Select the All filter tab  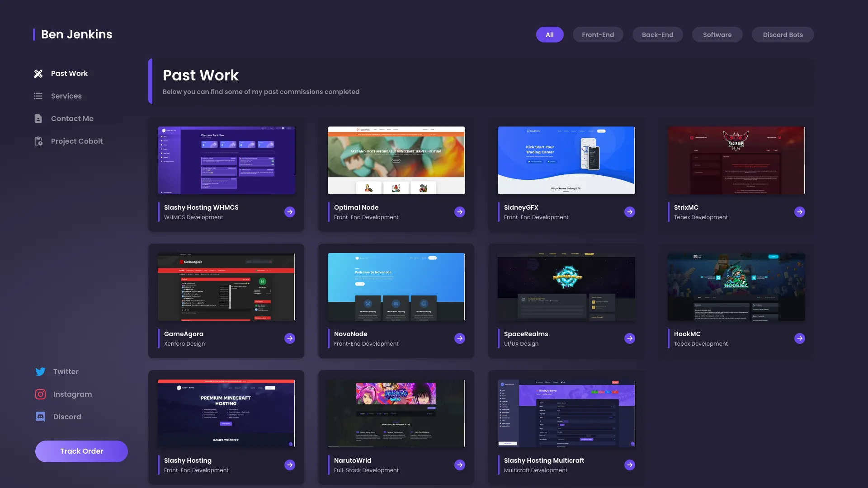pos(550,35)
